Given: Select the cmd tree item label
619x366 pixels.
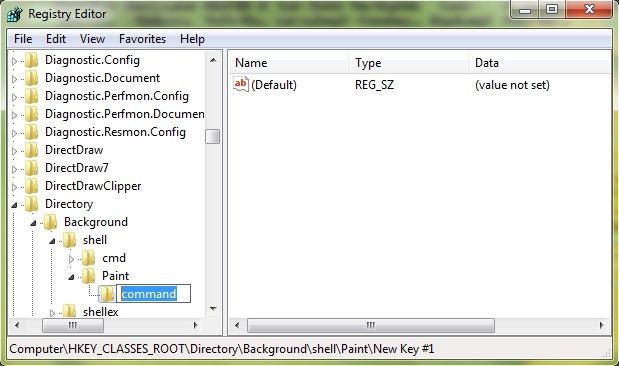Looking at the screenshot, I should [114, 258].
